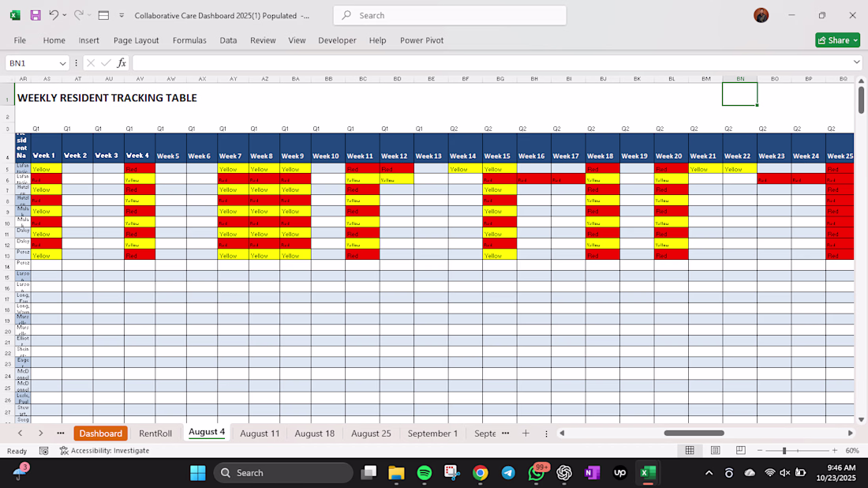Select column header BN
868x488 pixels.
[740, 79]
